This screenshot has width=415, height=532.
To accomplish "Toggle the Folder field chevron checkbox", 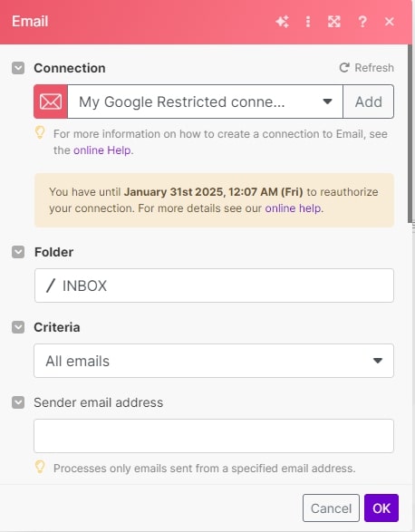I will click(18, 252).
